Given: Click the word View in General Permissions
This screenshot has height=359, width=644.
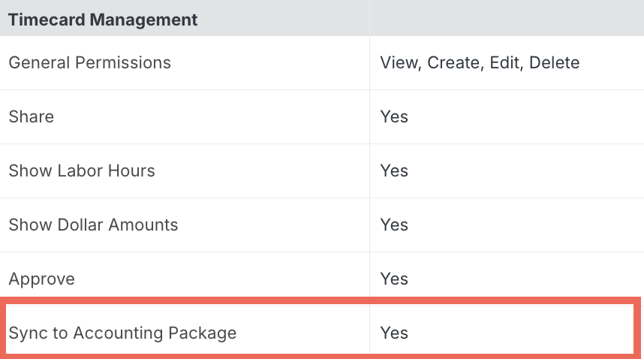Looking at the screenshot, I should click(399, 63).
